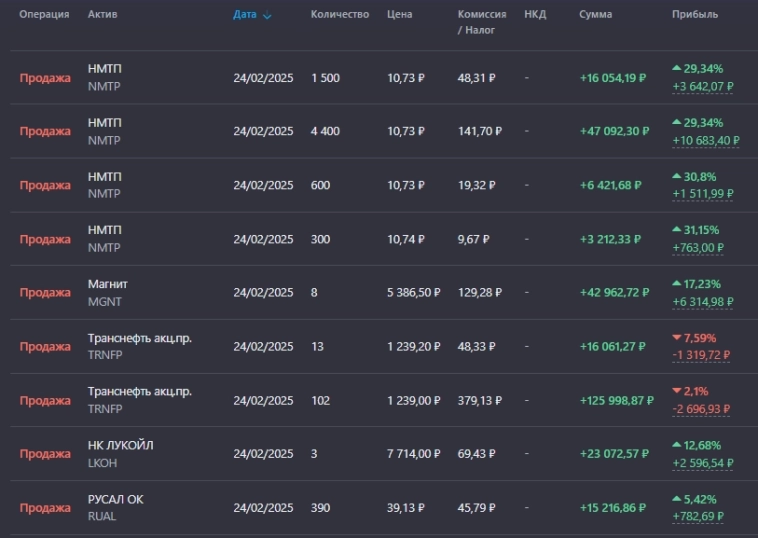Open the profit detail +1 511,99 ₽
758x538 pixels.
click(703, 194)
